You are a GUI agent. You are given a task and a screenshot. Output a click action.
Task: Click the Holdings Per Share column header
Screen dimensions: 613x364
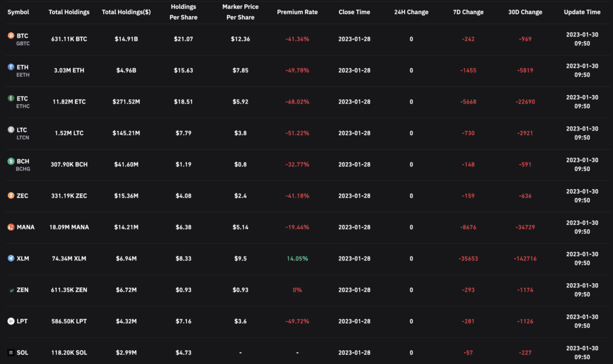[183, 12]
